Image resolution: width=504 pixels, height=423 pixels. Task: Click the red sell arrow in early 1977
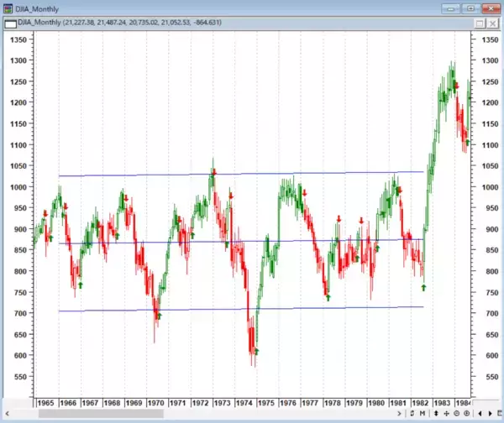(304, 192)
